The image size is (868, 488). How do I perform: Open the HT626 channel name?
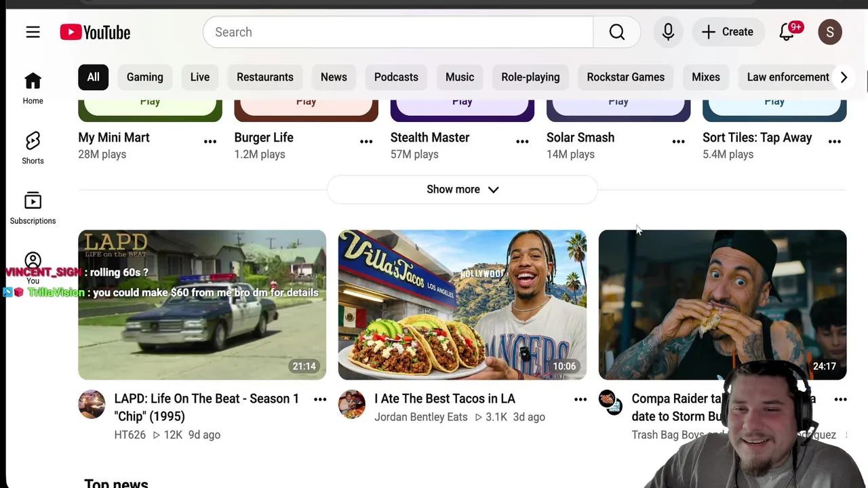click(x=130, y=434)
